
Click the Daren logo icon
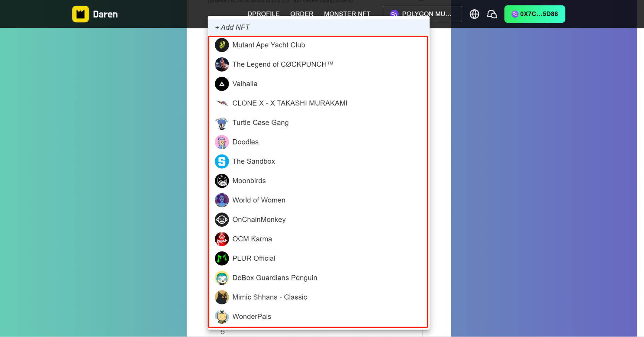click(80, 14)
